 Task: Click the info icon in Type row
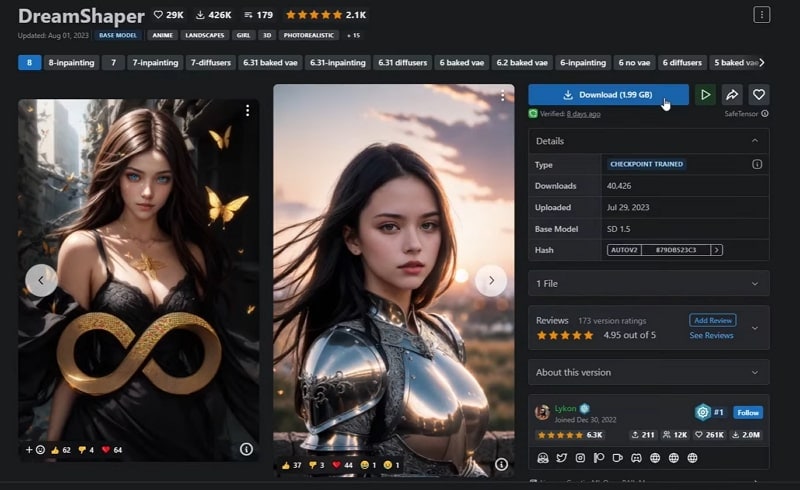(757, 164)
